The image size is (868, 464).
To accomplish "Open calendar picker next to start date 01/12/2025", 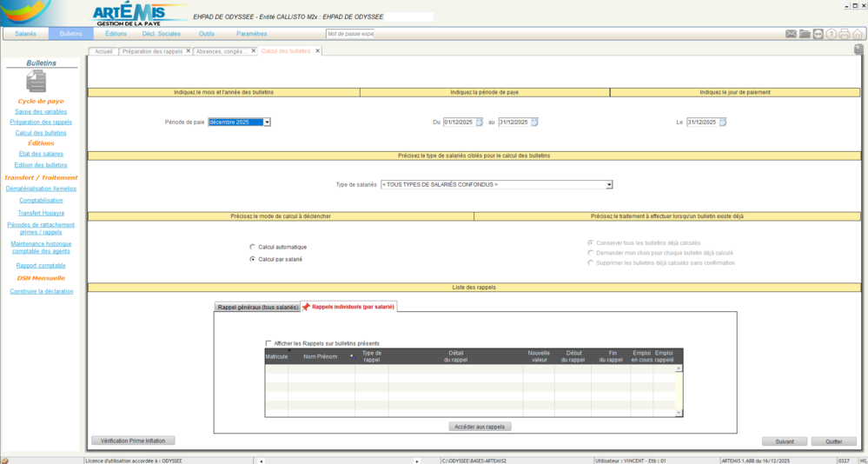I will (479, 123).
